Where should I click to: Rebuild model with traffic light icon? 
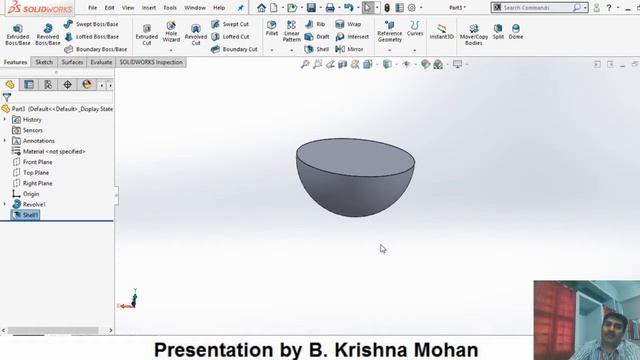tap(387, 8)
